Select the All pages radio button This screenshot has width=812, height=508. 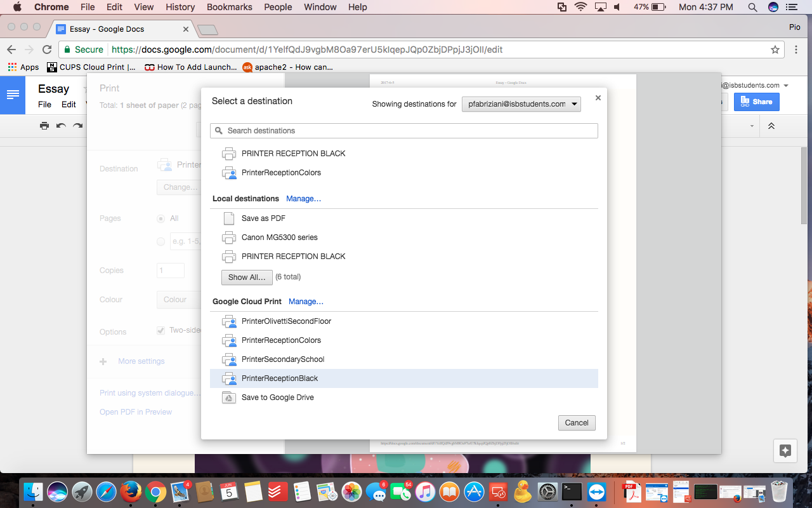160,218
